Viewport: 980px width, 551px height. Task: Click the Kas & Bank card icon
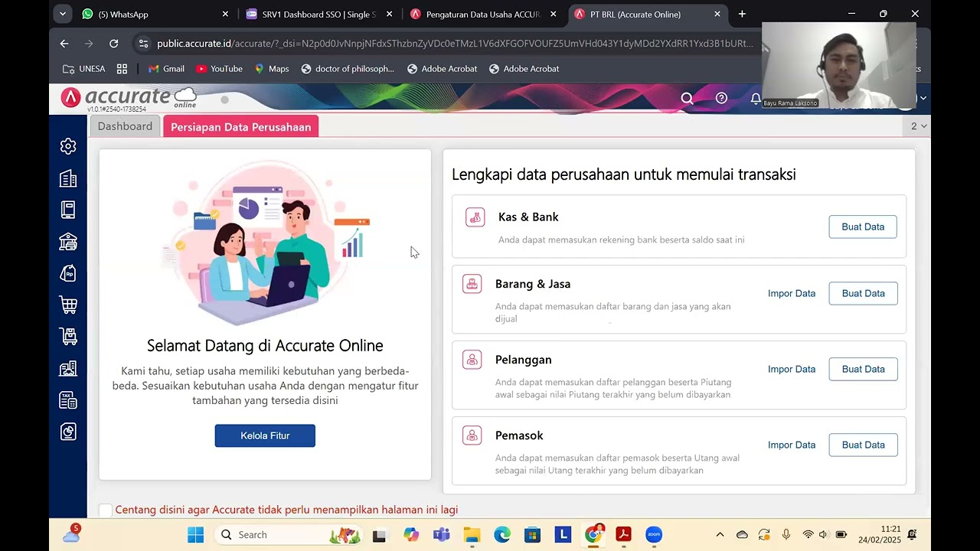click(475, 217)
